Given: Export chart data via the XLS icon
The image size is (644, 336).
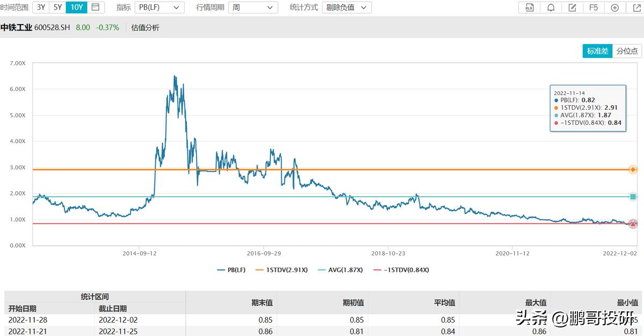Looking at the screenshot, I should point(529,8).
